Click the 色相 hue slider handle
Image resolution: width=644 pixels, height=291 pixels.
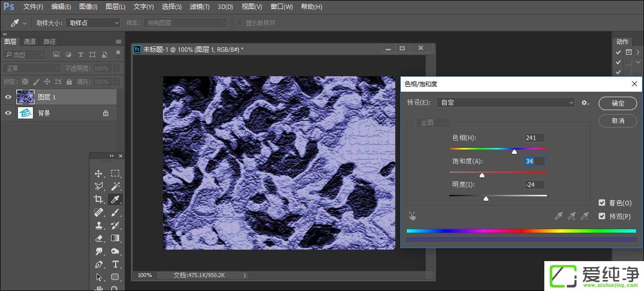pyautogui.click(x=514, y=151)
